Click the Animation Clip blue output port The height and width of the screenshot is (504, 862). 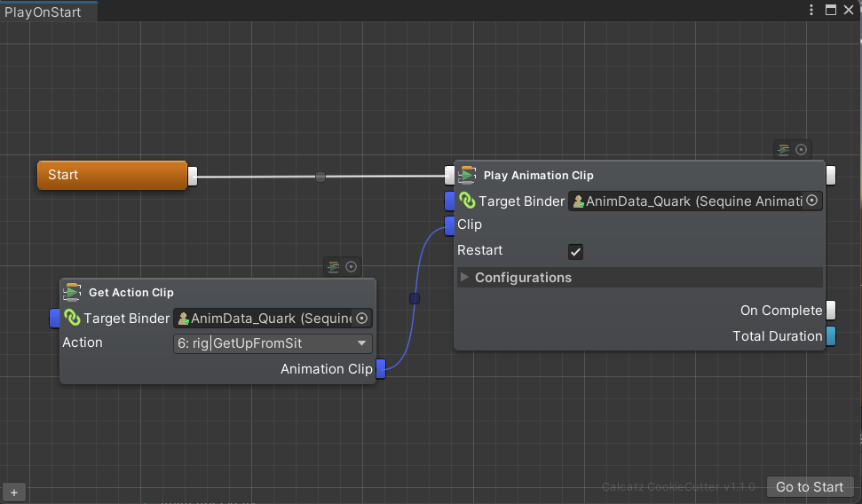pos(381,368)
